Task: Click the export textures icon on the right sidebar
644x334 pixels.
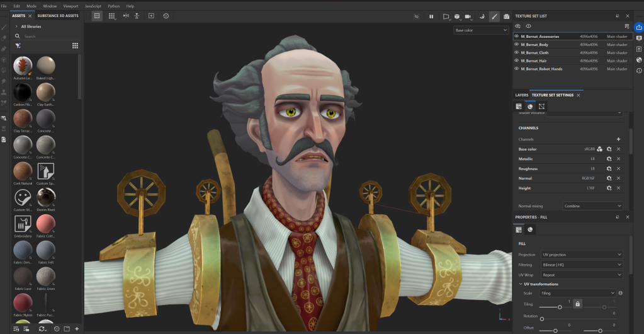Action: 639,27
